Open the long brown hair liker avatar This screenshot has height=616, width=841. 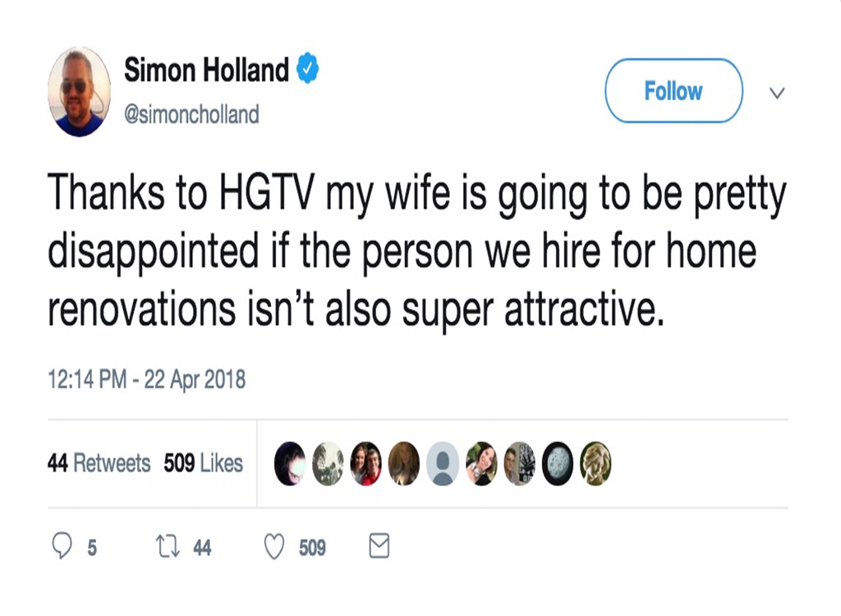click(x=404, y=464)
